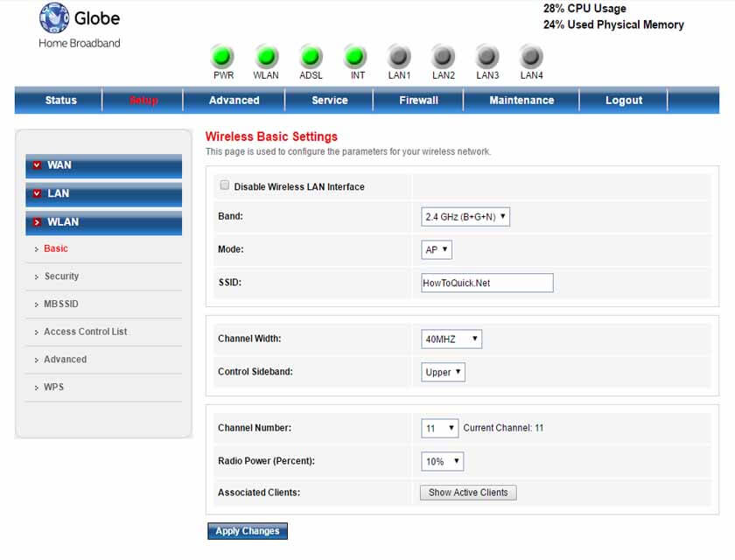Click the INT status indicator light
Screen dimensions: 735x560
click(x=355, y=52)
